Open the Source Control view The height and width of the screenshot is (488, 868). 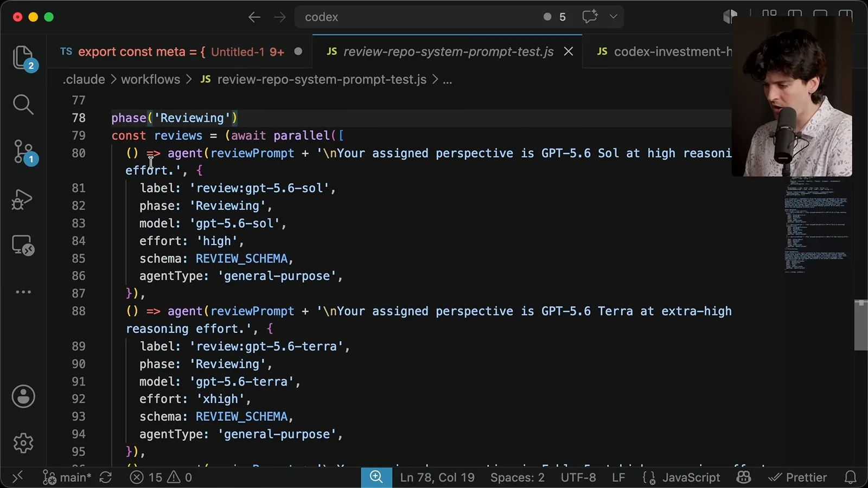tap(23, 152)
